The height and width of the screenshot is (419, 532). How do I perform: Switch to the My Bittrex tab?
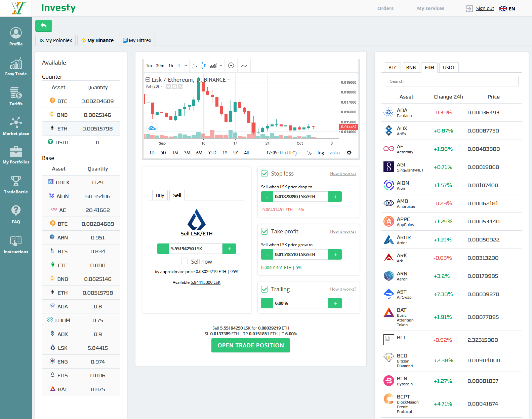coord(137,40)
